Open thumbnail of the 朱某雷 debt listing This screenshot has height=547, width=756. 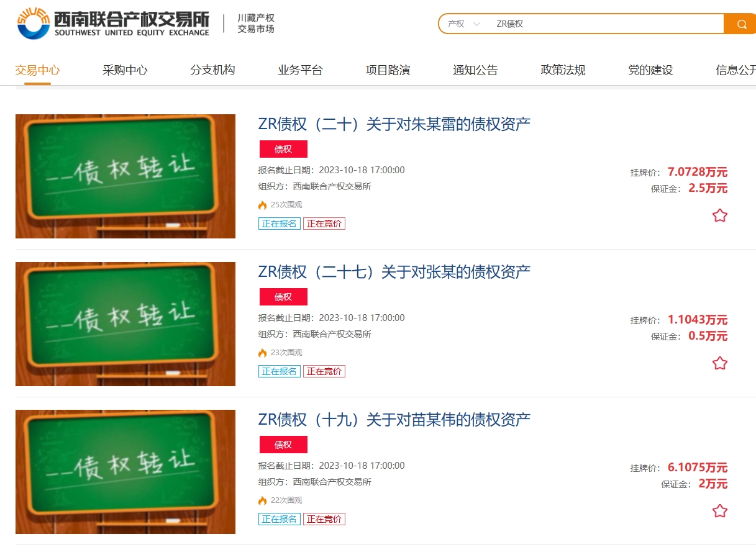[x=125, y=176]
